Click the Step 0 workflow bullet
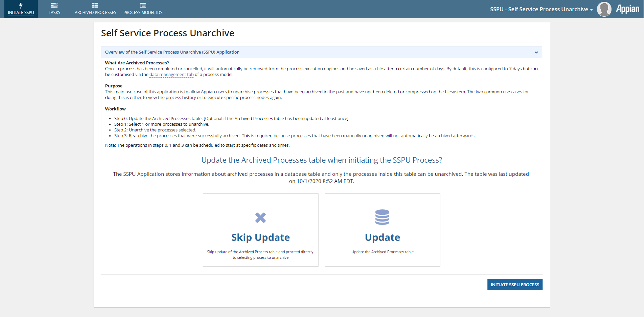644x317 pixels. 231,118
